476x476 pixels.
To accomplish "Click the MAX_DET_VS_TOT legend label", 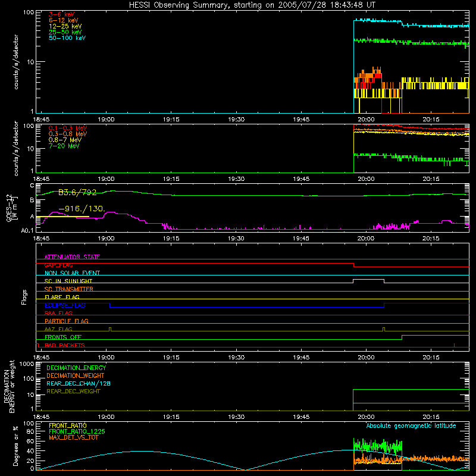I will [73, 437].
